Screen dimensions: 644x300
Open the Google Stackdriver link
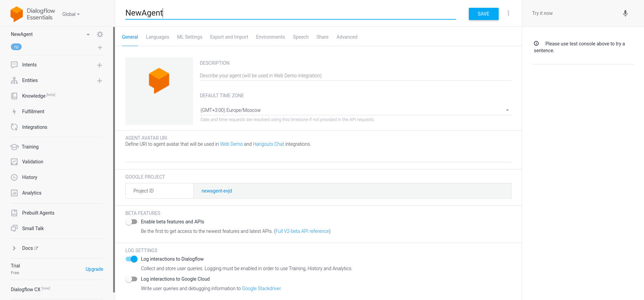click(262, 288)
